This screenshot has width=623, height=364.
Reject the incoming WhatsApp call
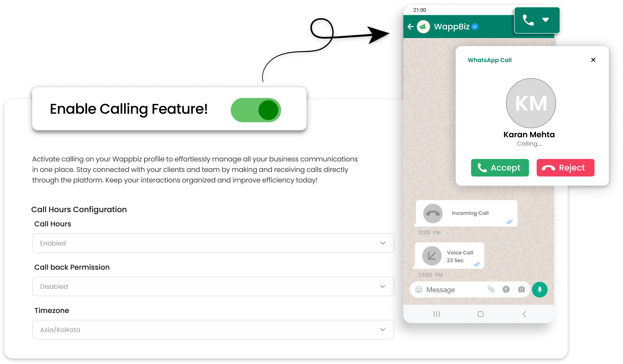(x=565, y=168)
